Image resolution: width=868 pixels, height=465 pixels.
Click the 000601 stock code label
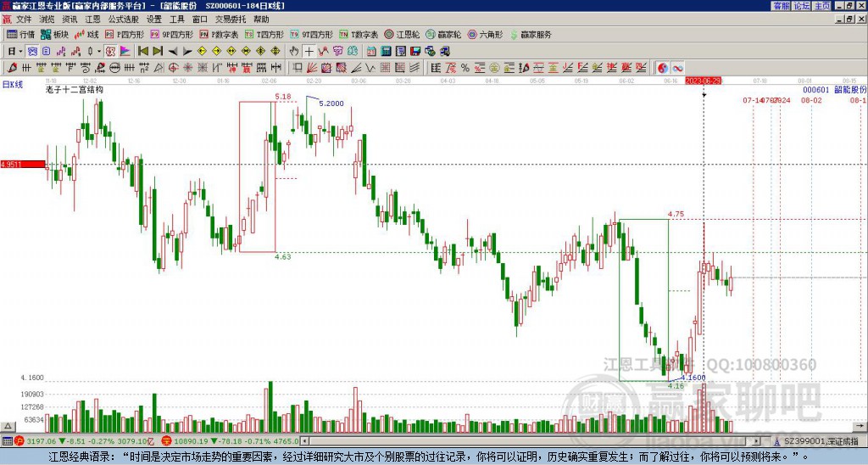[816, 89]
